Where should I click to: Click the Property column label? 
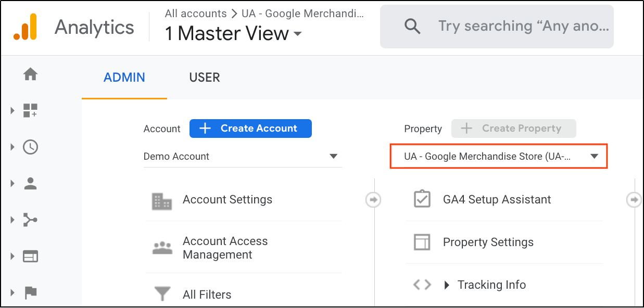(423, 129)
